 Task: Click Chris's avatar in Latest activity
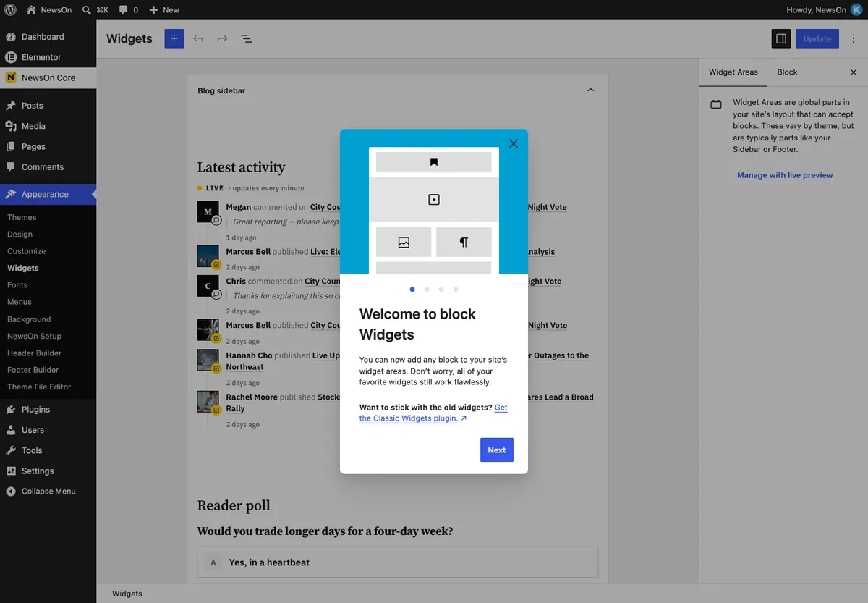click(208, 286)
